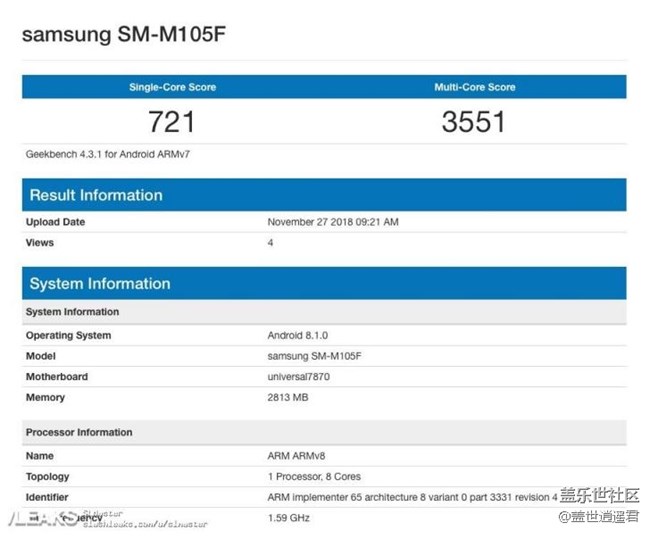Click 'November 27 2018 09:21 AM' value

[333, 222]
